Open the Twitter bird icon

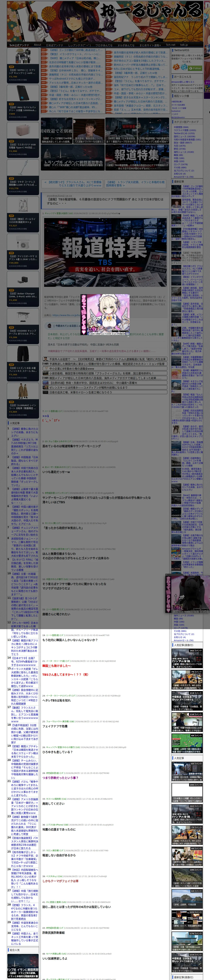click(x=184, y=67)
